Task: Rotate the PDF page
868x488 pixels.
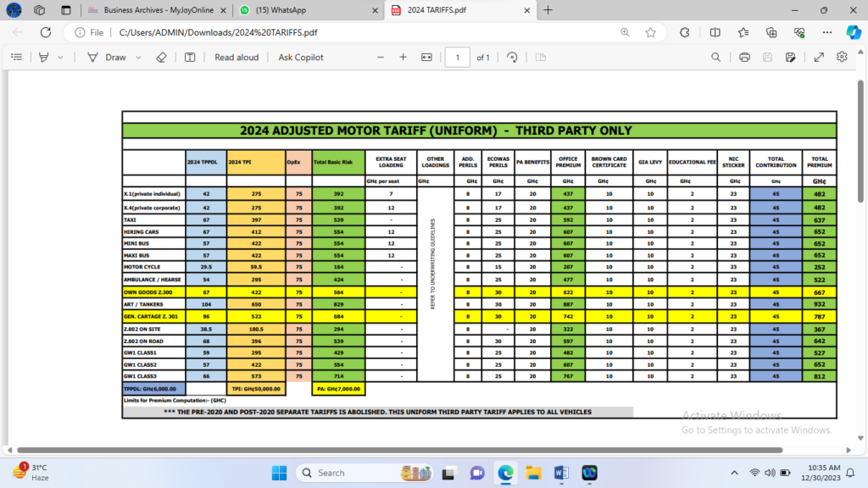Action: click(x=512, y=58)
